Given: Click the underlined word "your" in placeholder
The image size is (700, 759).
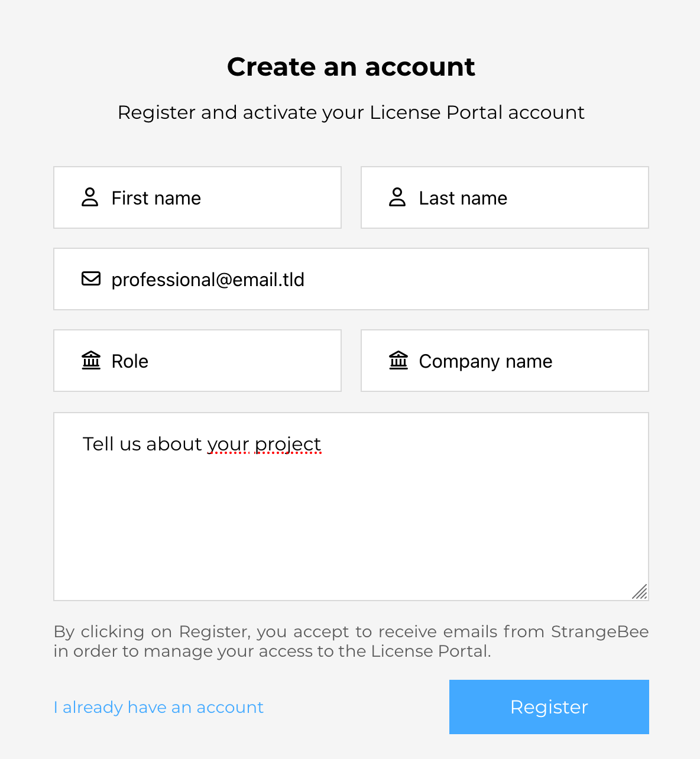Looking at the screenshot, I should (x=228, y=444).
